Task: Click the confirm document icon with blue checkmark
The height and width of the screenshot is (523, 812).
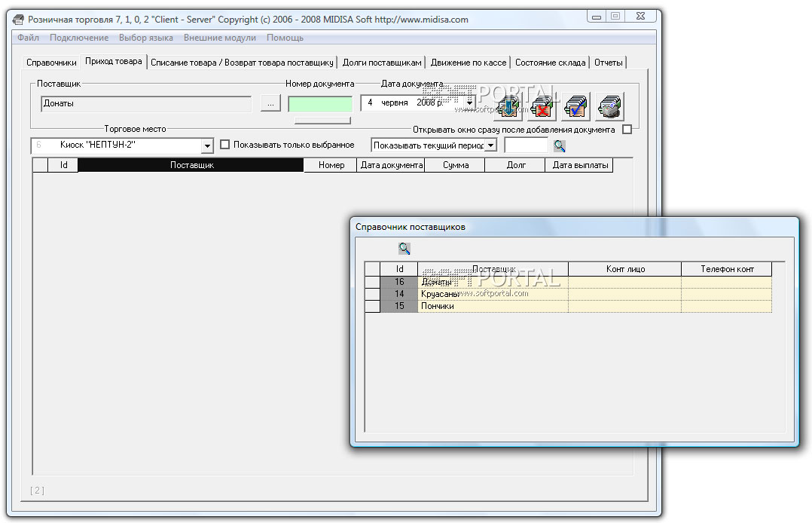Action: 575,106
